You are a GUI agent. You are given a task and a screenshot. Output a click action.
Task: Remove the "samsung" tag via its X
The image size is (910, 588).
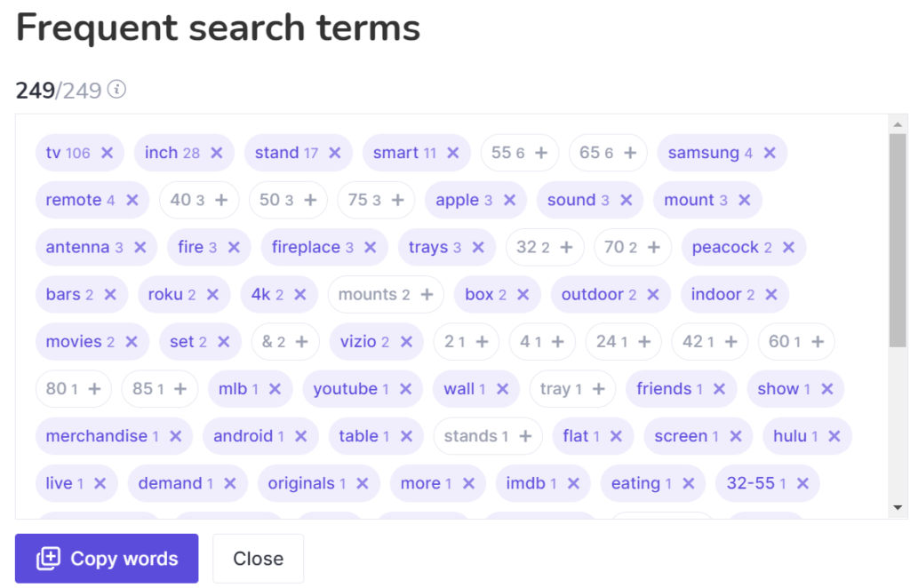tap(770, 153)
